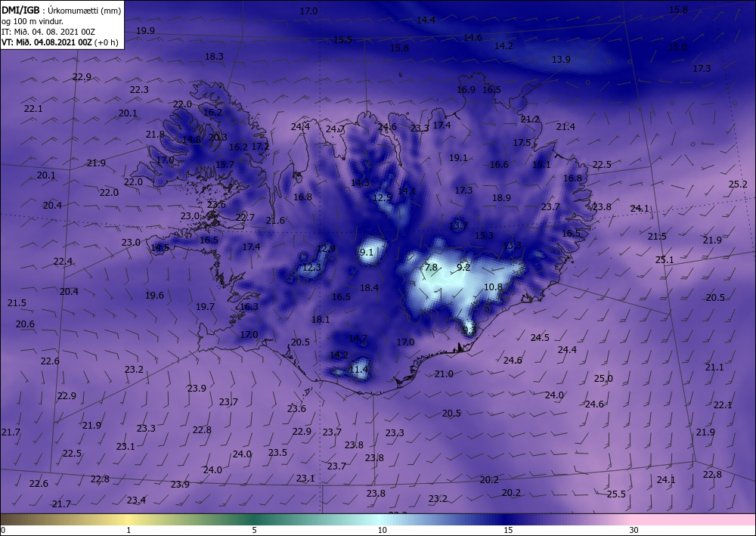Click the 14.7 value label
The image size is (756, 536).
(358, 339)
